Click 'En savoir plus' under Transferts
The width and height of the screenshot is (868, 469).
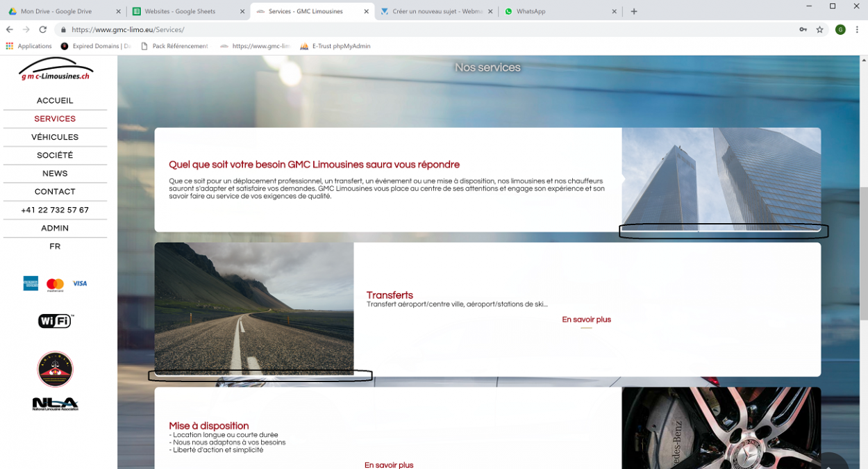coord(587,320)
